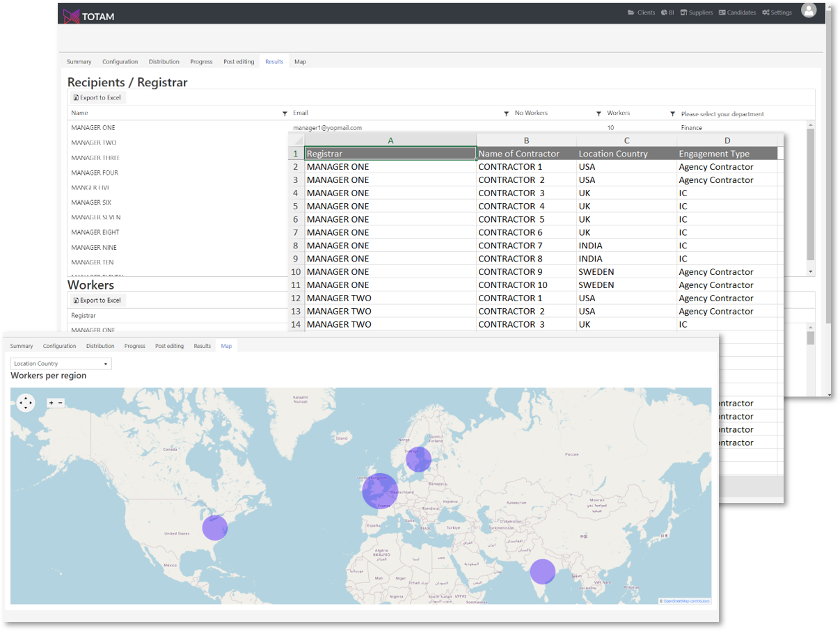Click the user profile avatar
This screenshot has height=631, width=840.
[x=808, y=10]
